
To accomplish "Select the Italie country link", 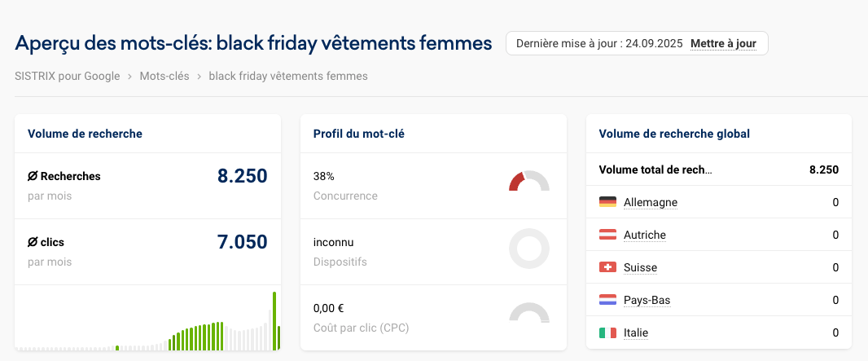I will coord(636,332).
